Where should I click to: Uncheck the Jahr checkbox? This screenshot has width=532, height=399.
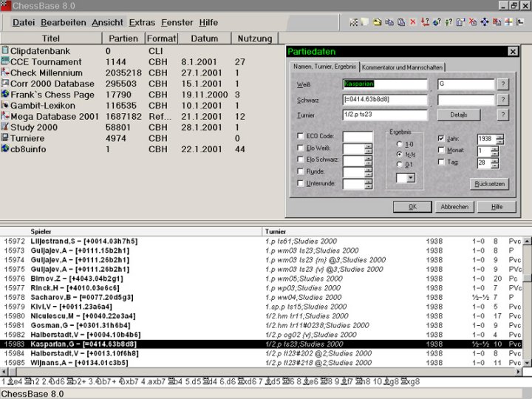(441, 138)
